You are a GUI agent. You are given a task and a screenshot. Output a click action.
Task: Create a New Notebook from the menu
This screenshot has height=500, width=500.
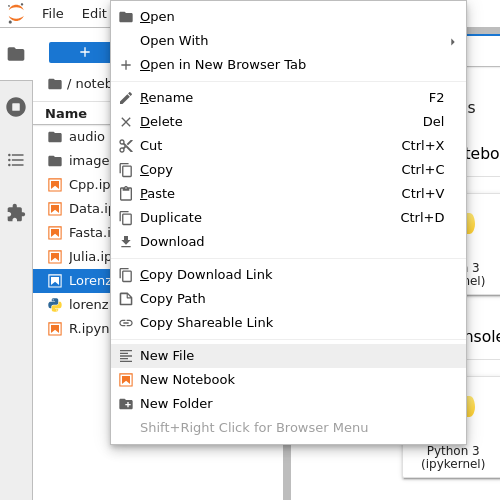point(288,380)
